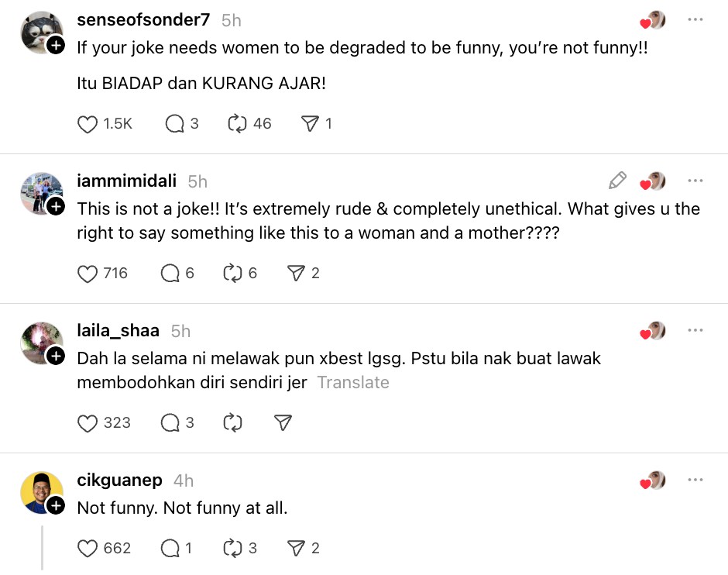The height and width of the screenshot is (575, 728).
Task: Like iammimidali's comment with 716 likes
Action: (x=88, y=274)
